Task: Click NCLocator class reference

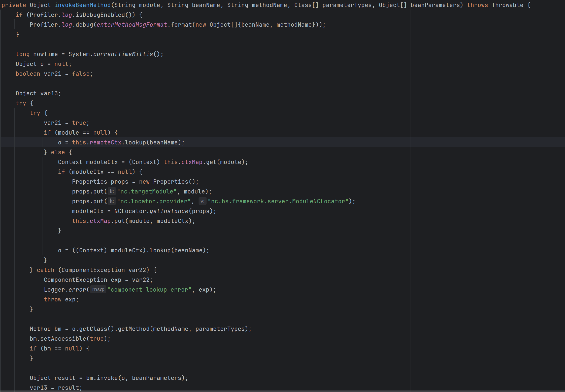Action: pyautogui.click(x=130, y=211)
